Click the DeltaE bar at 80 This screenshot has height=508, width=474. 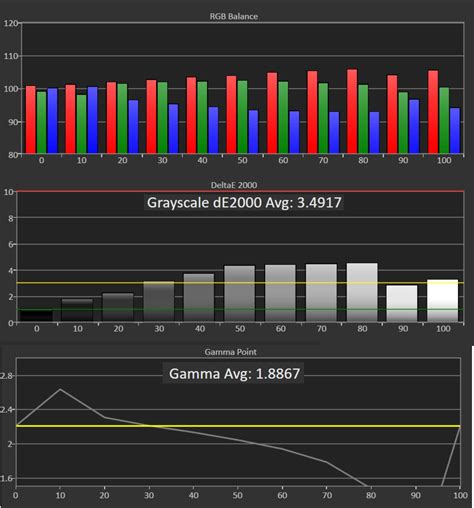362,292
